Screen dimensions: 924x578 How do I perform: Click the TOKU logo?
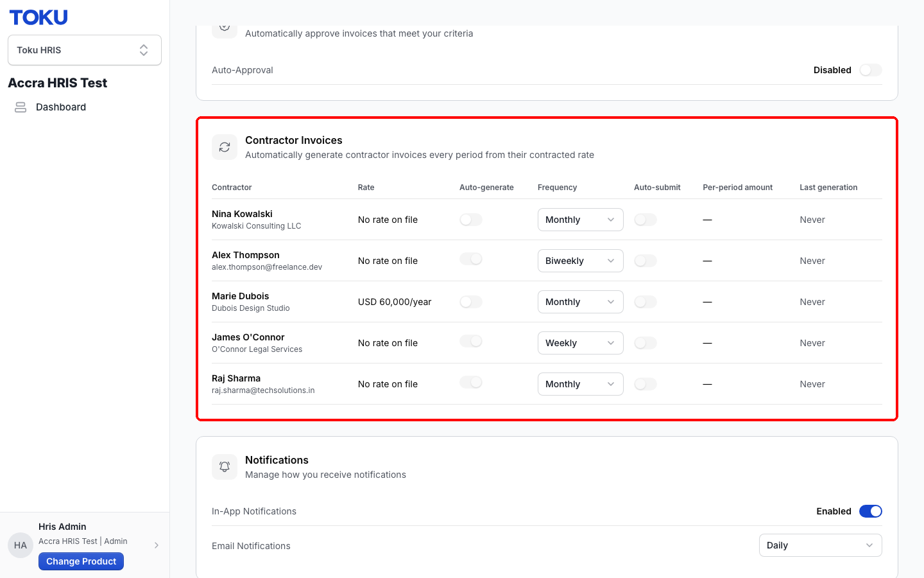tap(38, 17)
